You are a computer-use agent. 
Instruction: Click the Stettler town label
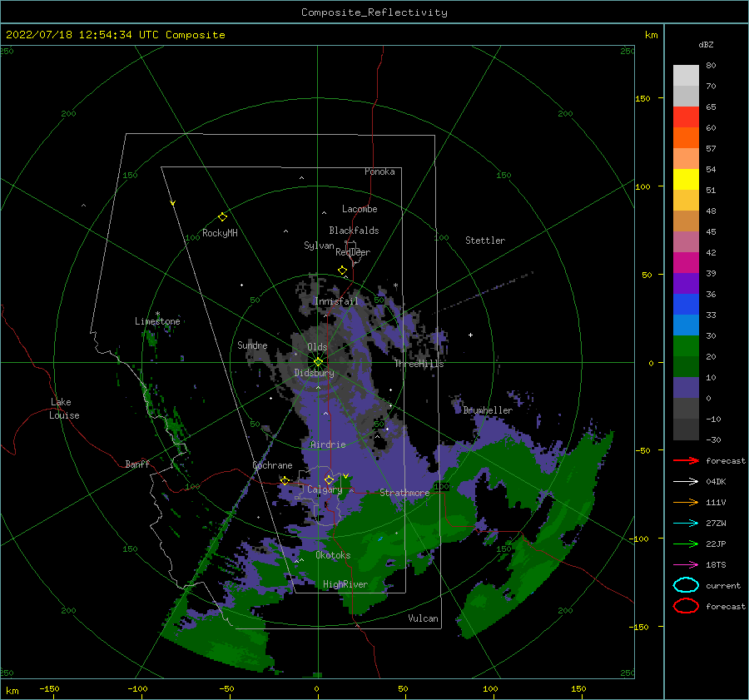[485, 241]
